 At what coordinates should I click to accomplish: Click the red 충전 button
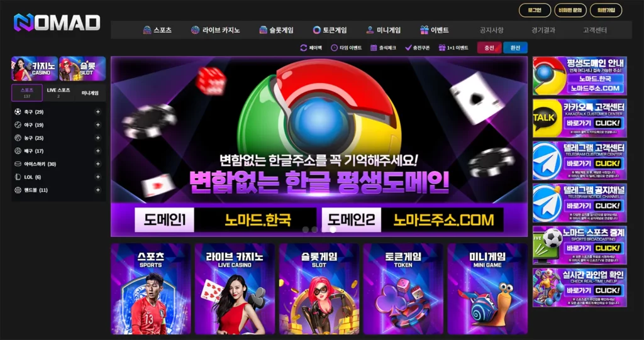[489, 48]
